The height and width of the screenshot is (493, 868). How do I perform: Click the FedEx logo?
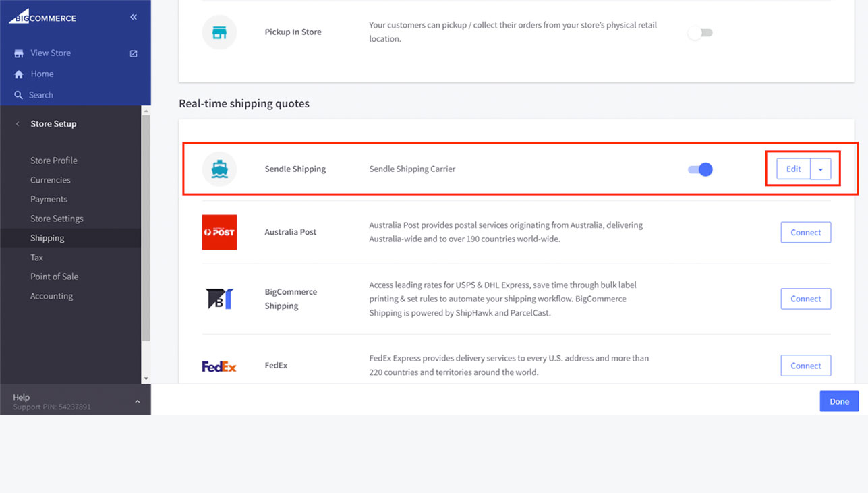pos(219,366)
